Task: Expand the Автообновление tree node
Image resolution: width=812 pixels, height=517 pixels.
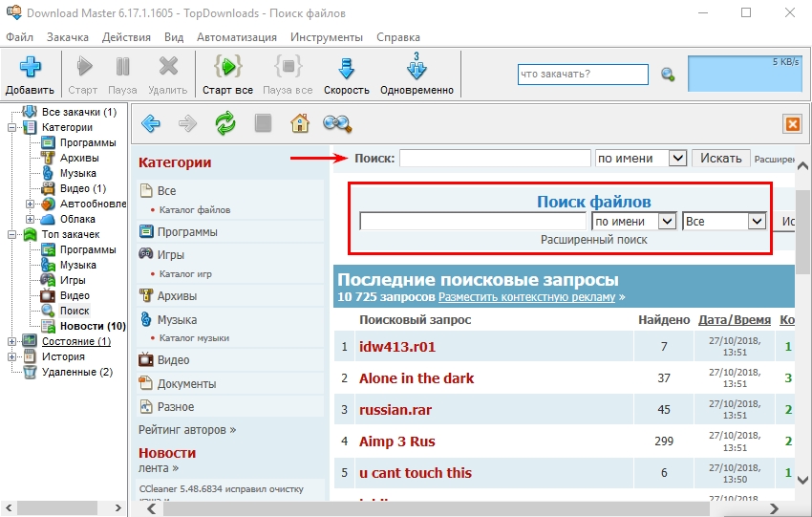Action: click(x=30, y=205)
